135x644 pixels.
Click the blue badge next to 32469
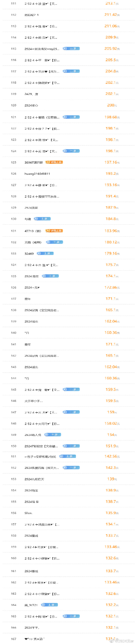tap(45, 253)
